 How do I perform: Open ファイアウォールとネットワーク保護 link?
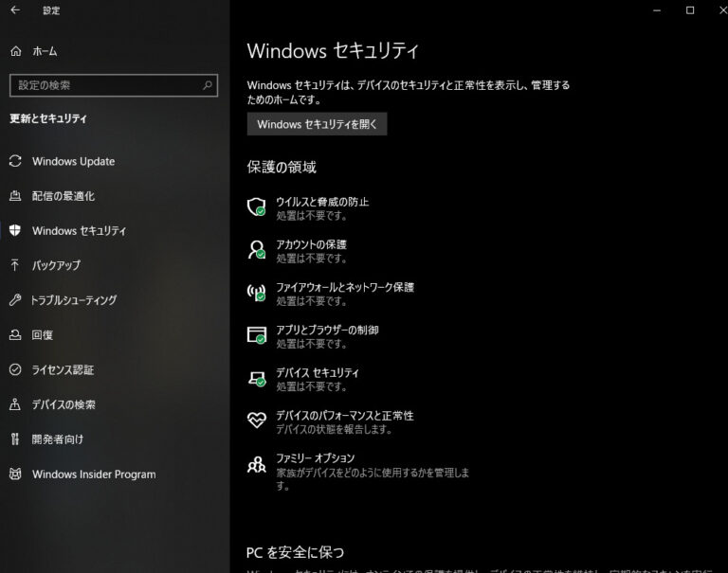[x=345, y=287]
